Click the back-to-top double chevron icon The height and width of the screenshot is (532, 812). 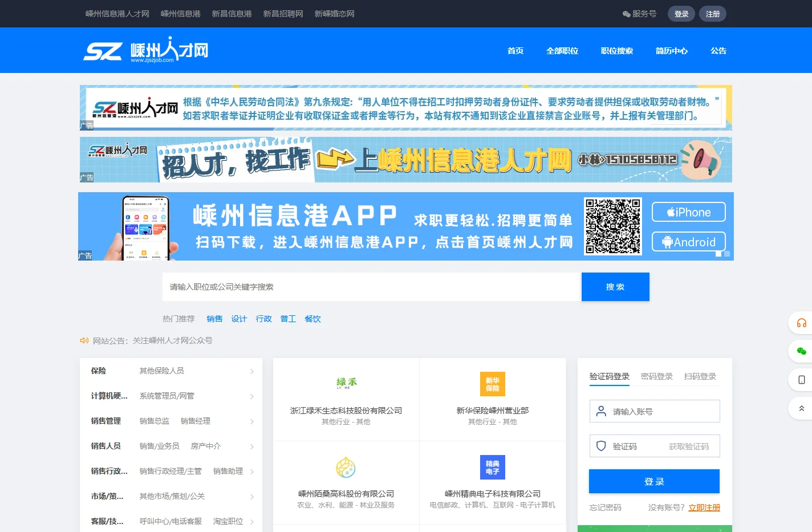coord(801,408)
